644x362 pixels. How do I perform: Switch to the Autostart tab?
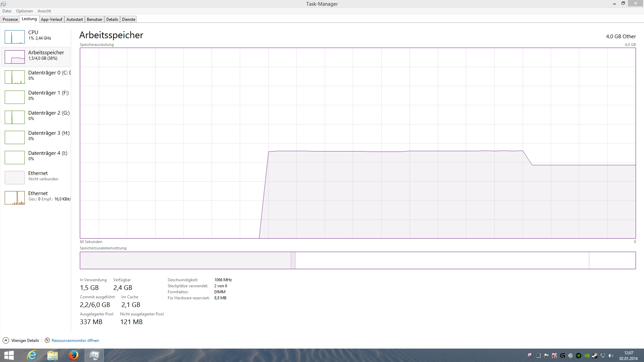click(x=74, y=19)
